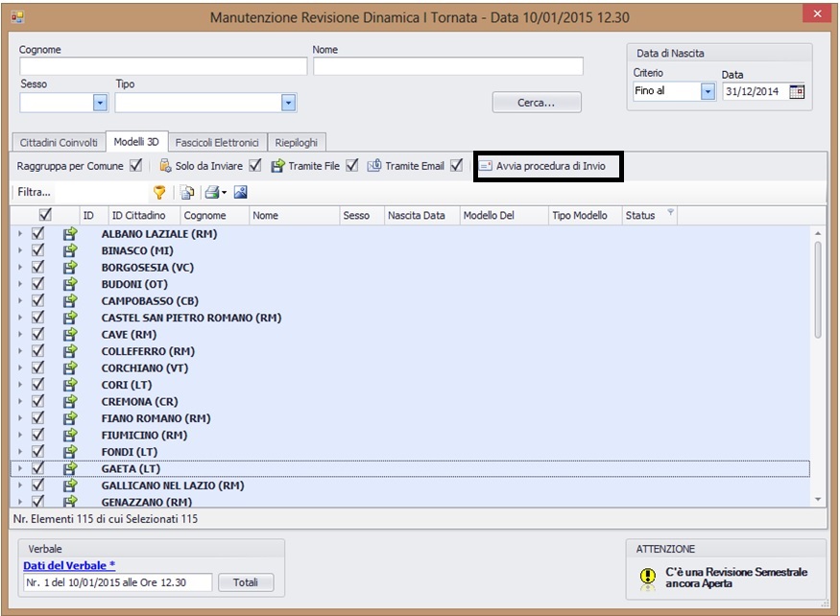Image resolution: width=840 pixels, height=616 pixels.
Task: Open the calendar picker for Data
Action: coord(797,92)
